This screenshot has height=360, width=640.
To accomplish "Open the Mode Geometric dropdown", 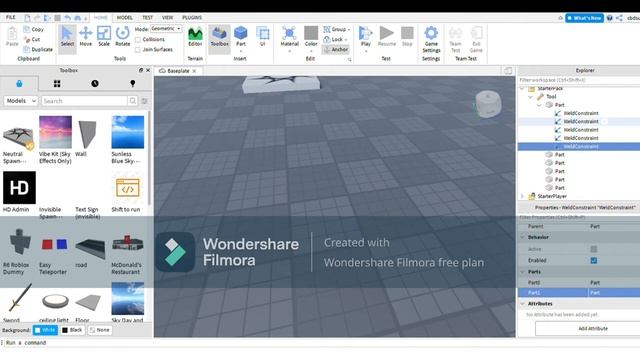I will [x=166, y=29].
